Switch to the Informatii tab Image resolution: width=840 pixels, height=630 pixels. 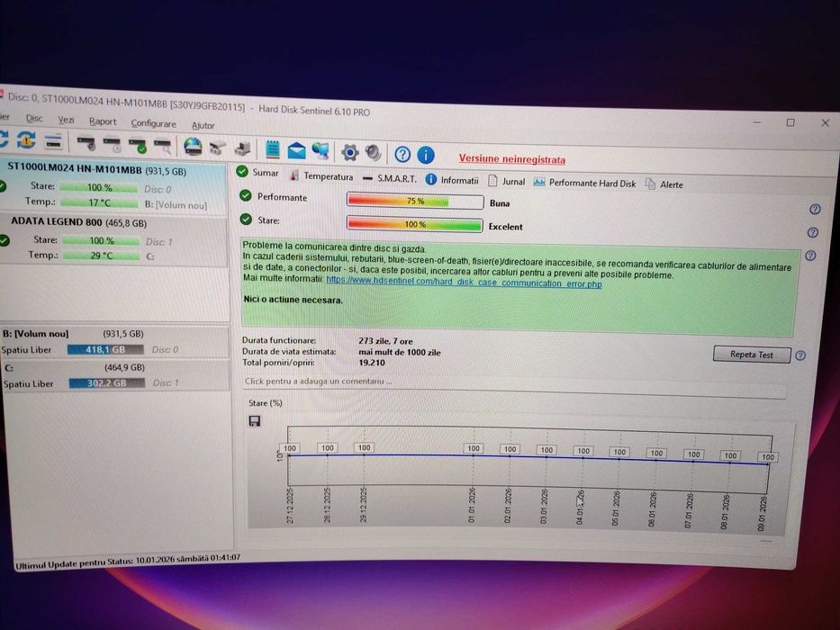click(452, 180)
